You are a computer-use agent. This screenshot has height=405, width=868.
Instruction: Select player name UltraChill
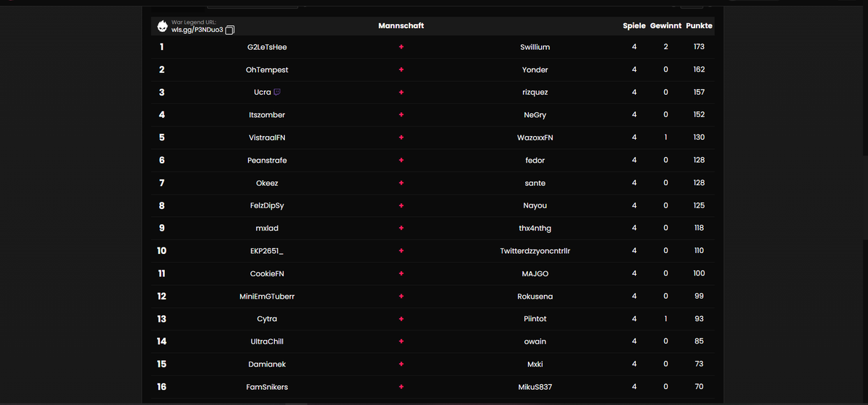(x=267, y=341)
